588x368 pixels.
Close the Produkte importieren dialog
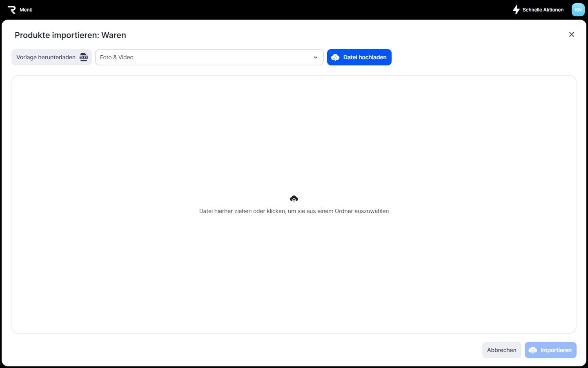[x=572, y=34]
